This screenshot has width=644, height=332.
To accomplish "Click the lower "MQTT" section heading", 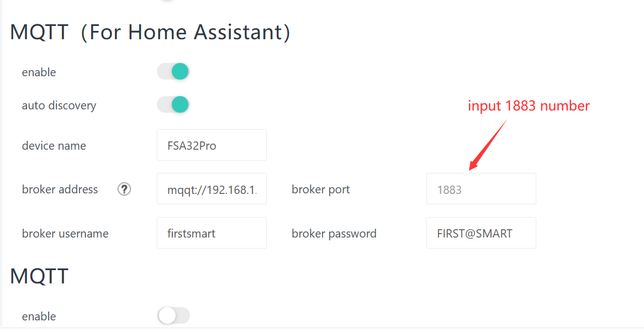I will (x=39, y=276).
